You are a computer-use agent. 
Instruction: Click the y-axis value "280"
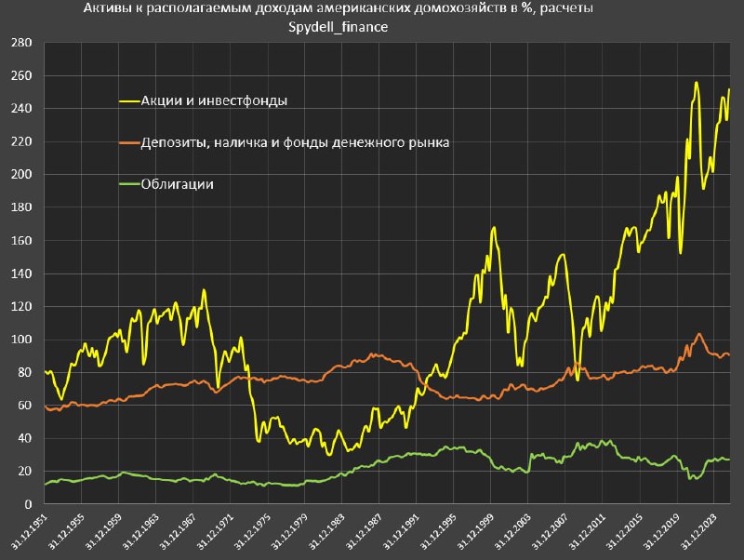pos(21,43)
